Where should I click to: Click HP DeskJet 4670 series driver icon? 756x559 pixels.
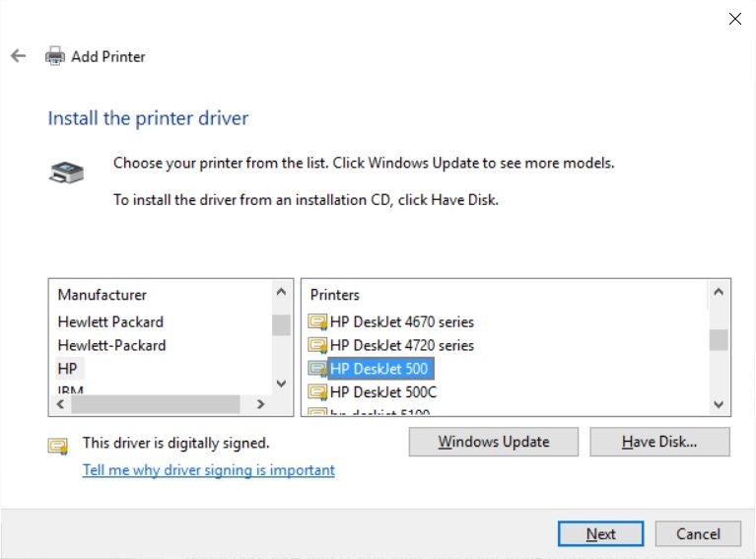click(x=317, y=321)
